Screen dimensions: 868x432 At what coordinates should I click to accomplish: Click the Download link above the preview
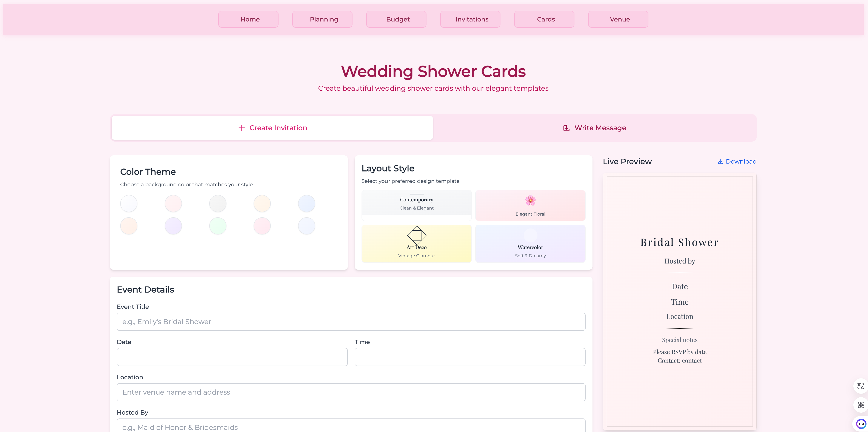point(740,161)
